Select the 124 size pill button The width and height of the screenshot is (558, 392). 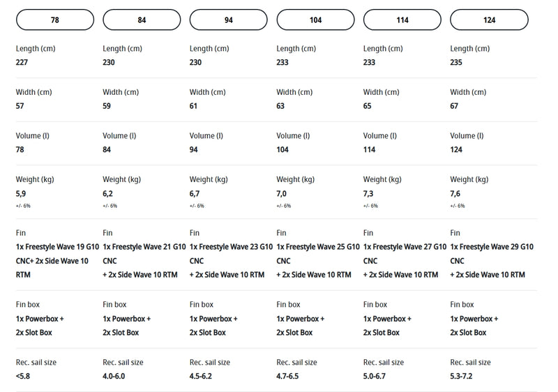(x=490, y=20)
